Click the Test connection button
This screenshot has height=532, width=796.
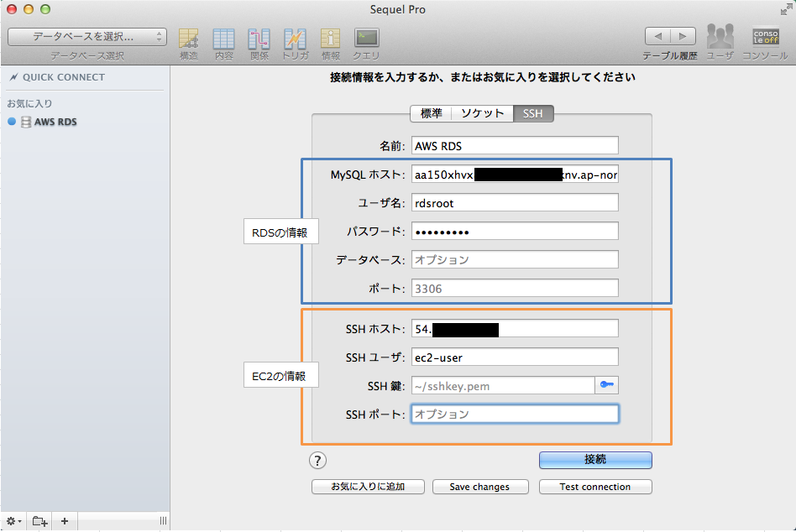pyautogui.click(x=595, y=487)
